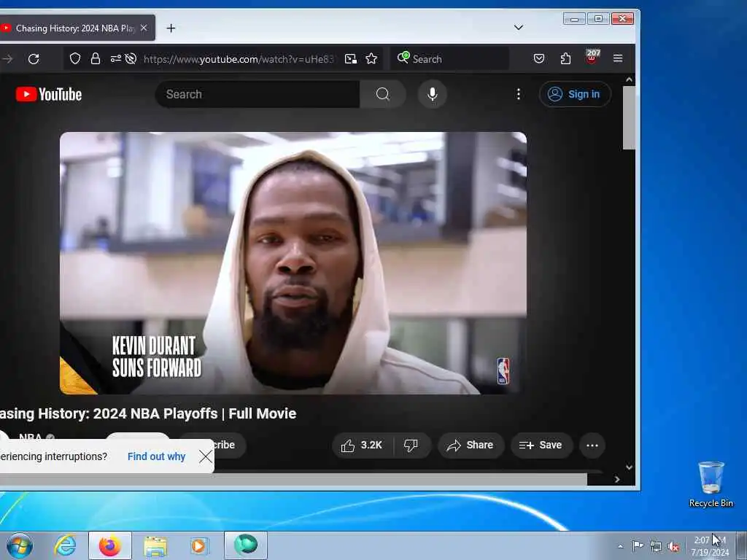Click the network tray icon
This screenshot has height=560, width=747.
pyautogui.click(x=656, y=546)
